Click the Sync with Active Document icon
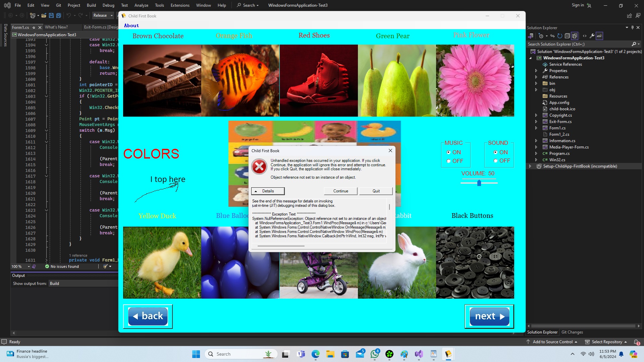The height and width of the screenshot is (362, 644). (552, 36)
